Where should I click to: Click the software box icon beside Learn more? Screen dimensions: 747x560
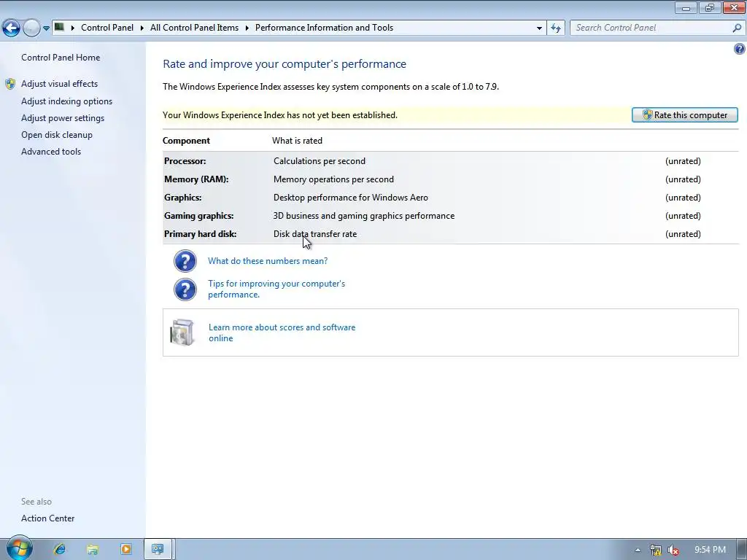pyautogui.click(x=182, y=332)
